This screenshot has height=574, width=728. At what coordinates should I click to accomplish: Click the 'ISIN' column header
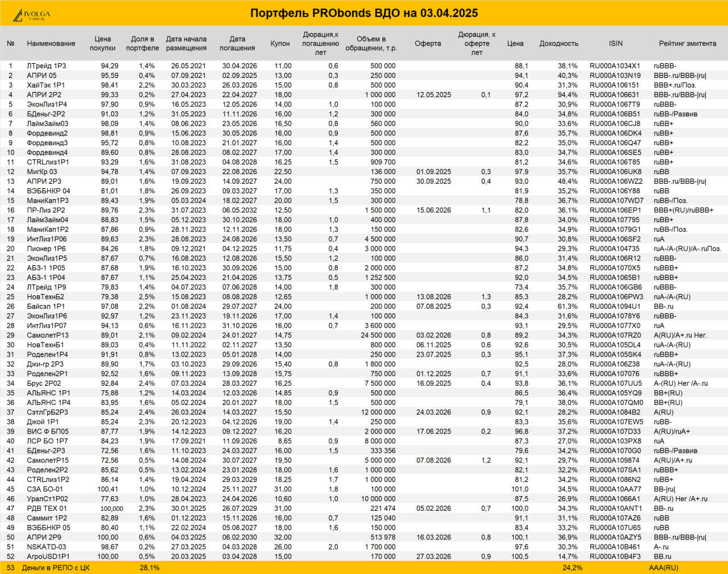(x=615, y=43)
